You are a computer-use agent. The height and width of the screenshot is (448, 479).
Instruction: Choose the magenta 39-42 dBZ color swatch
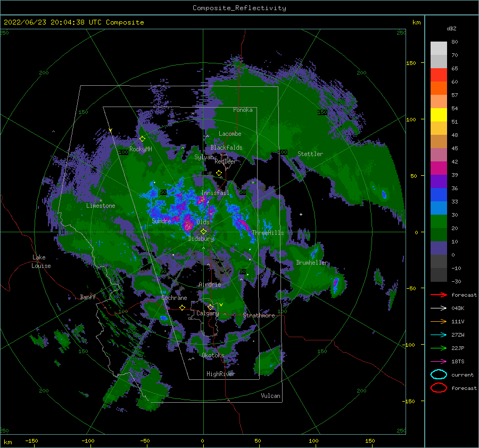click(439, 168)
